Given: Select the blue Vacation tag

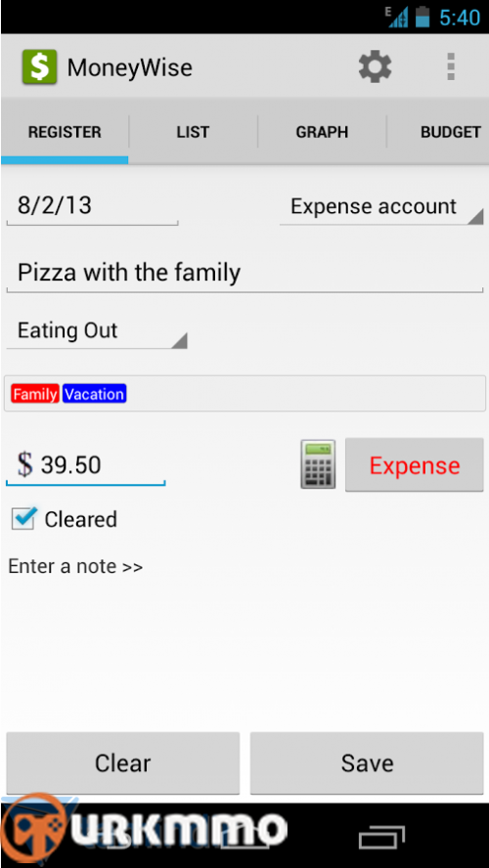Looking at the screenshot, I should [95, 394].
